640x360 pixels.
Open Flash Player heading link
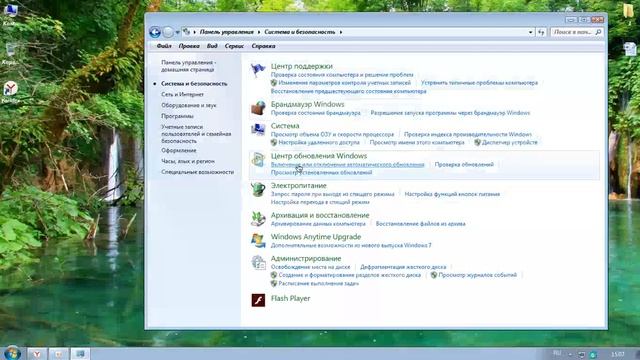pos(290,298)
